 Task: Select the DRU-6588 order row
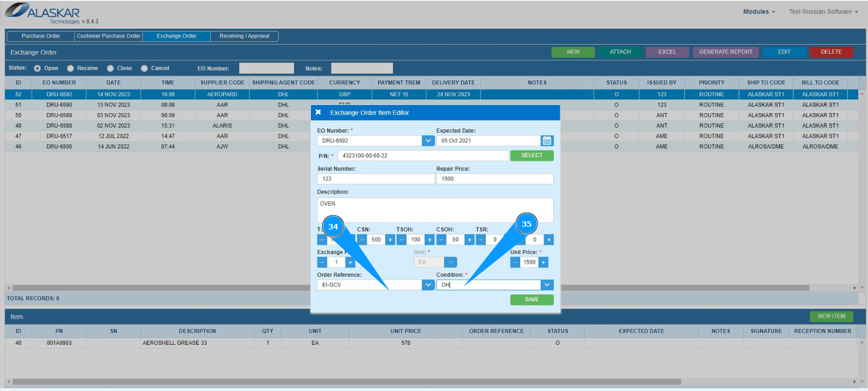click(x=432, y=126)
